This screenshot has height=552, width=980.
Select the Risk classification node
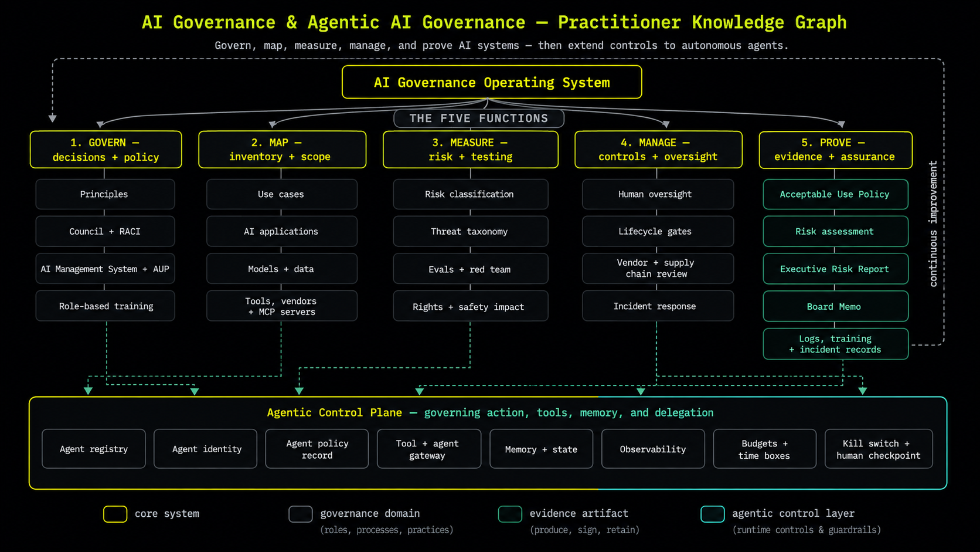pos(470,194)
